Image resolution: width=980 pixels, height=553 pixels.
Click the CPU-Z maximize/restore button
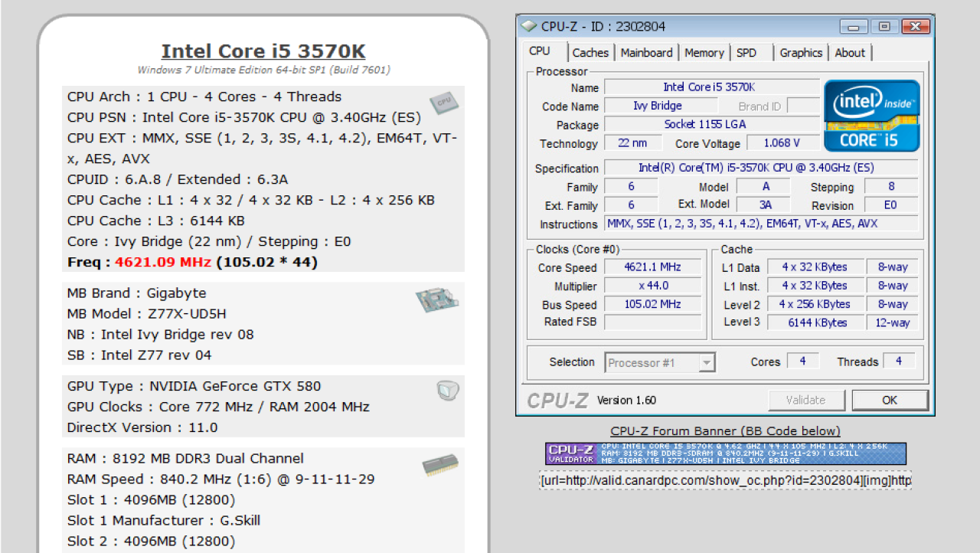(x=884, y=26)
